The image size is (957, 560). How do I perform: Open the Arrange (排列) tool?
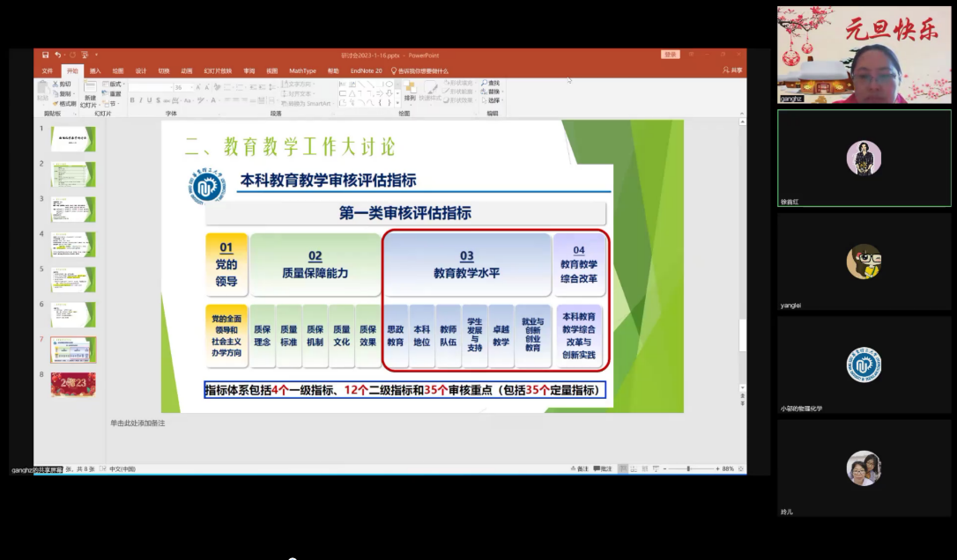410,92
